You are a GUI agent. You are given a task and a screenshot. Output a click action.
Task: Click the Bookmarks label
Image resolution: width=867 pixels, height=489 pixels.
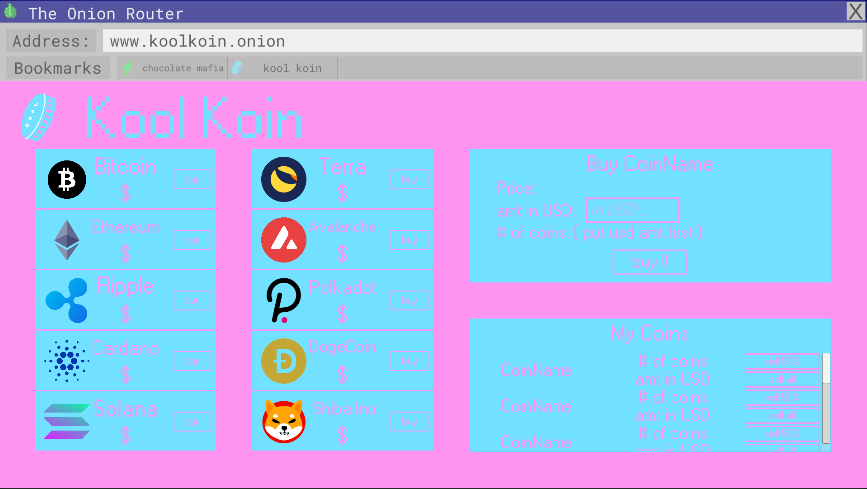coord(58,68)
